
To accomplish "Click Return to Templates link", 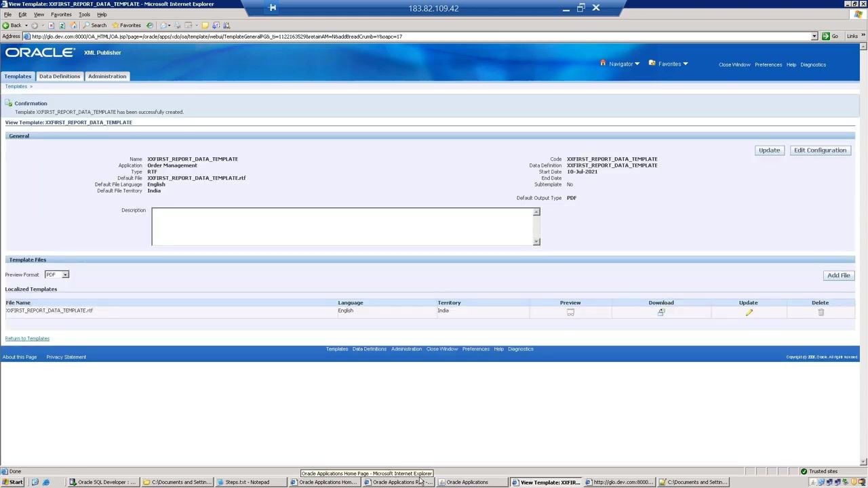I will (x=27, y=338).
